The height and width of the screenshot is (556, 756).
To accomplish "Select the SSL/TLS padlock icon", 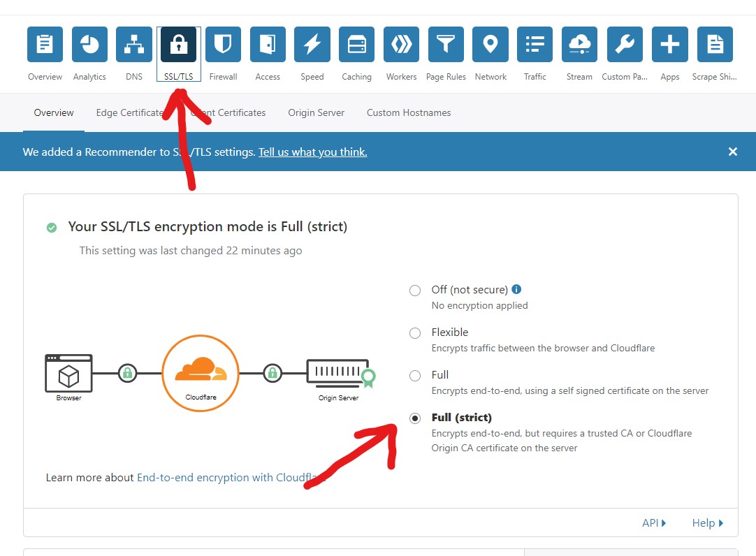I will coord(179,44).
